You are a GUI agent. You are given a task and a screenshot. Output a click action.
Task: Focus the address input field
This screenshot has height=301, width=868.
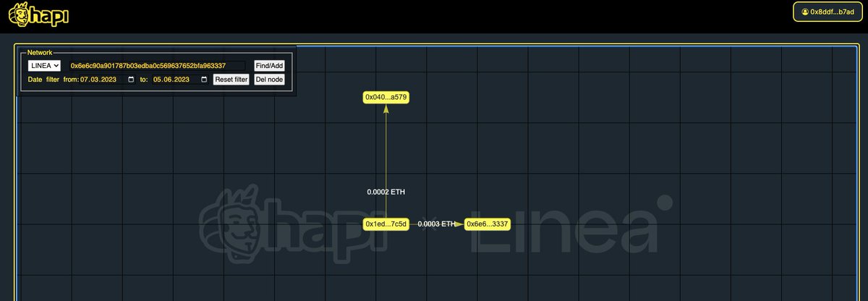[157, 65]
